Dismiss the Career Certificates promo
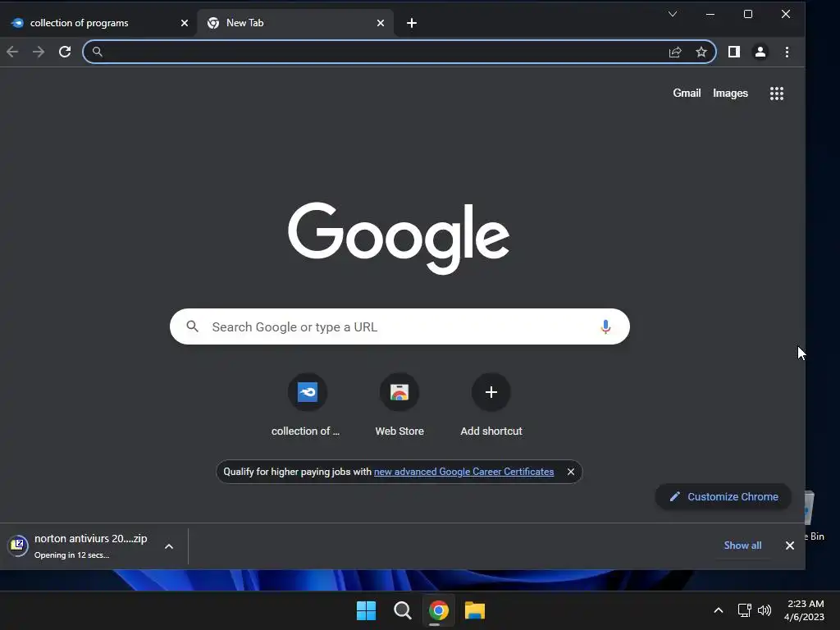The image size is (840, 630). pos(571,472)
